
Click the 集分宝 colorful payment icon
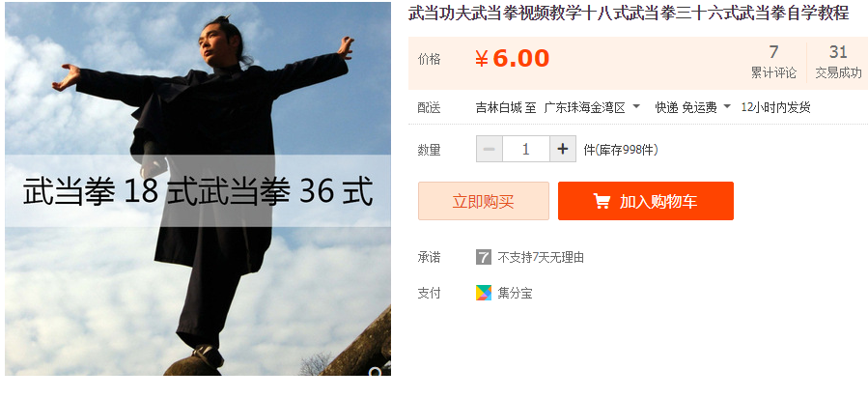point(484,293)
